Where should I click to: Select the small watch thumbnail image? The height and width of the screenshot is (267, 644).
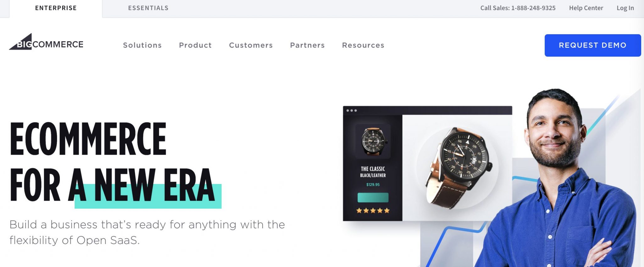coord(373,141)
